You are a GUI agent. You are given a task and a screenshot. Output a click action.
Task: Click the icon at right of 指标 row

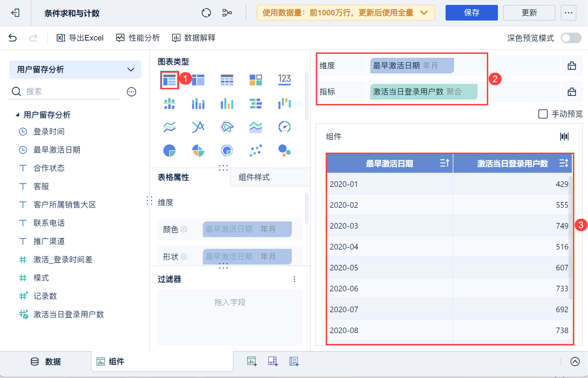point(572,92)
